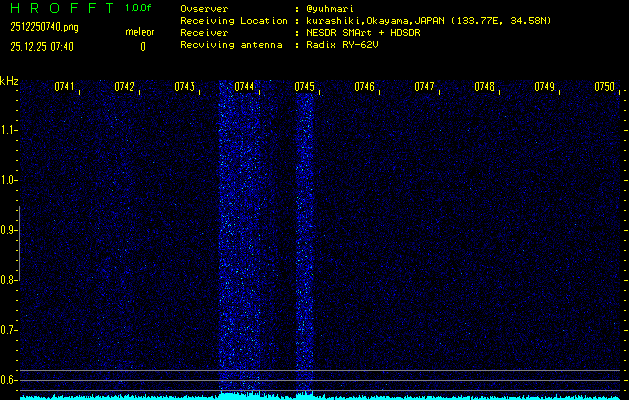Click the 0742 time marker
This screenshot has width=629, height=400.
click(124, 87)
